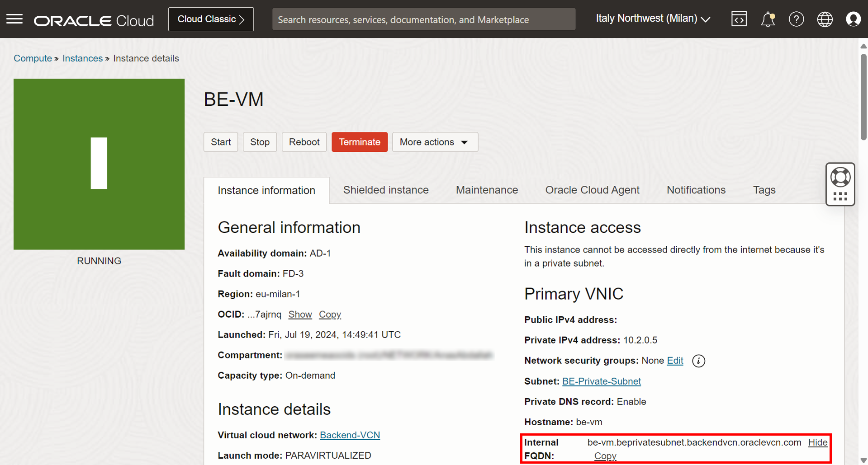Click the grid dots under support widget

[x=840, y=197]
